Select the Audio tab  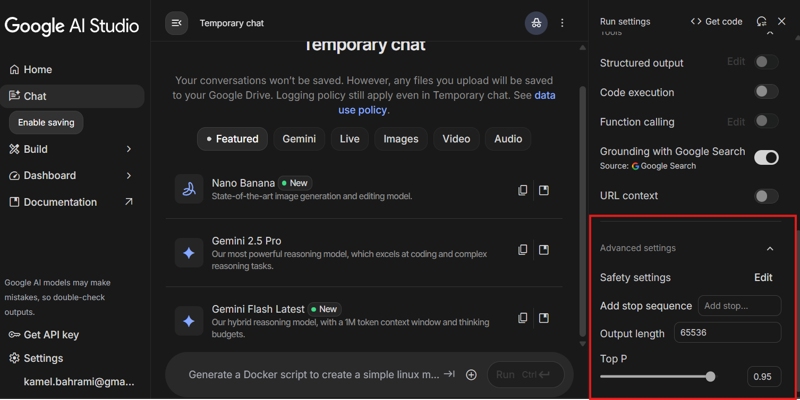point(508,139)
